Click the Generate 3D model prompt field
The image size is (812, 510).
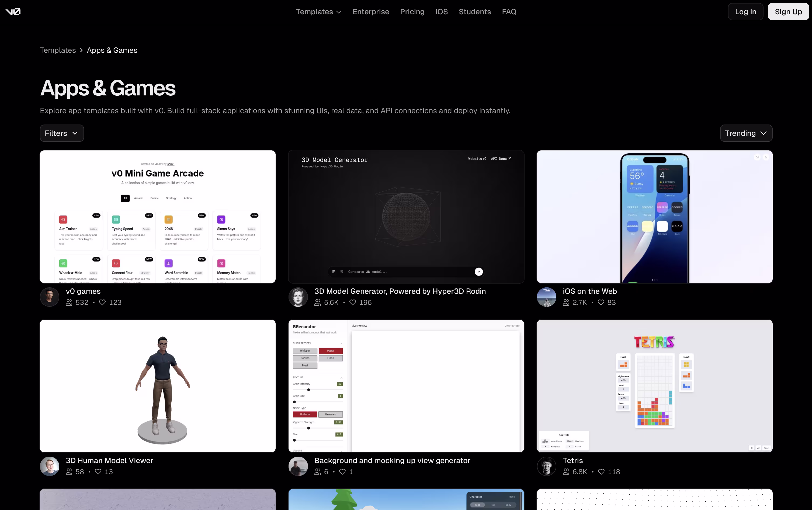click(406, 272)
